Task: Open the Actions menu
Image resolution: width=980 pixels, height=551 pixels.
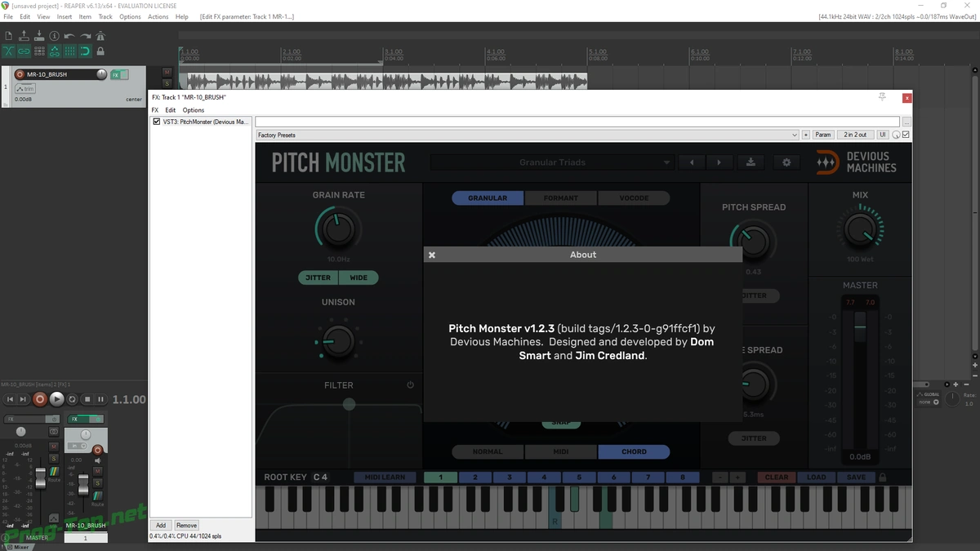Action: (158, 16)
